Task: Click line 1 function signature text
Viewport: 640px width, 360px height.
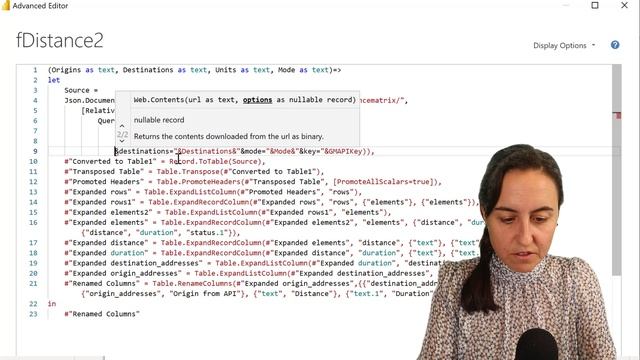Action: click(x=194, y=70)
